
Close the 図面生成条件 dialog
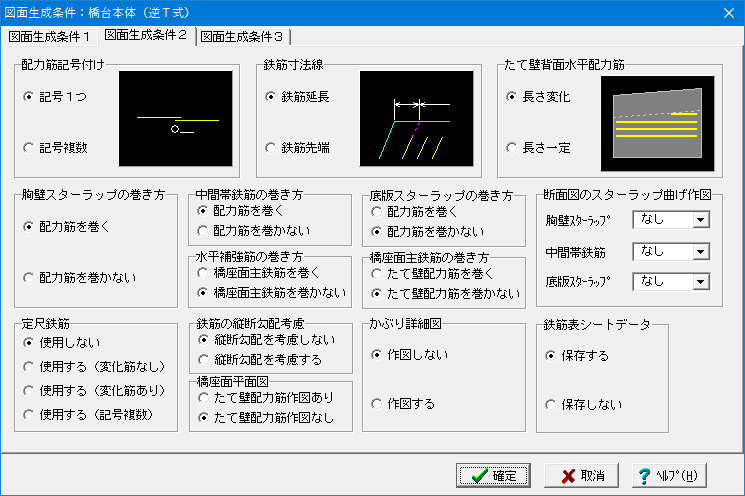pos(729,13)
